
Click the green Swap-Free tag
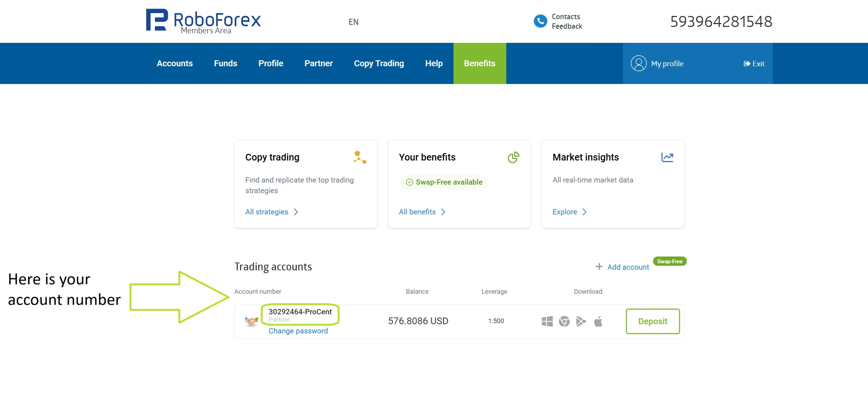point(669,261)
